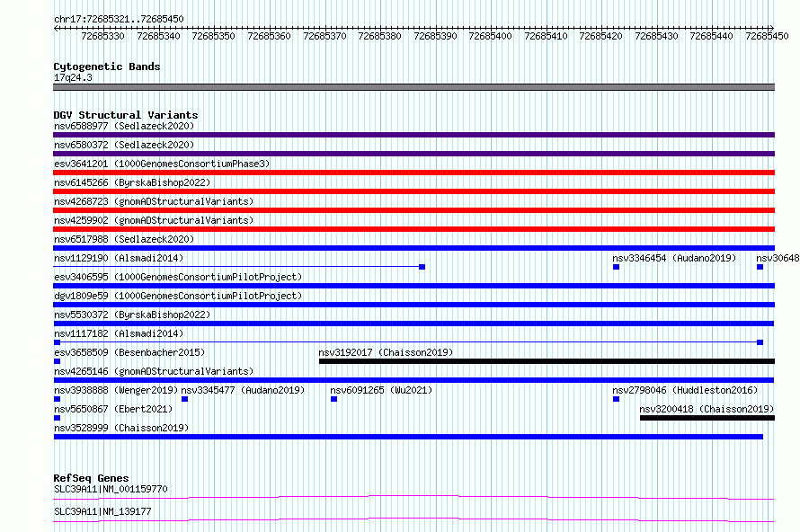Select the 17q24.3 band label

73,77
